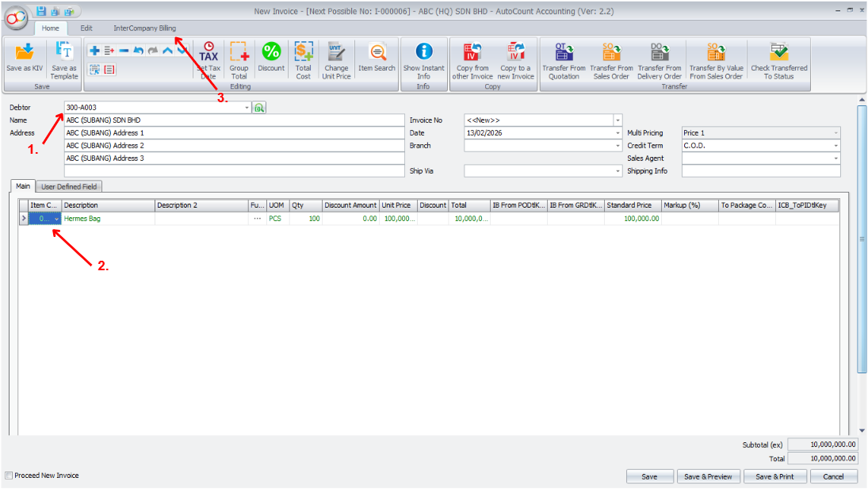The height and width of the screenshot is (489, 868).
Task: Click the Debtor lookup magnifier icon
Action: click(262, 106)
